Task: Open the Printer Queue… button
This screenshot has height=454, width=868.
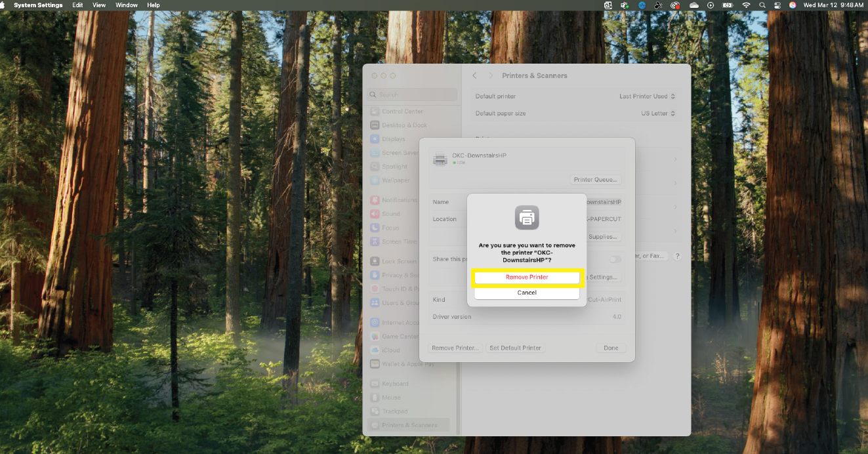Action: point(596,180)
